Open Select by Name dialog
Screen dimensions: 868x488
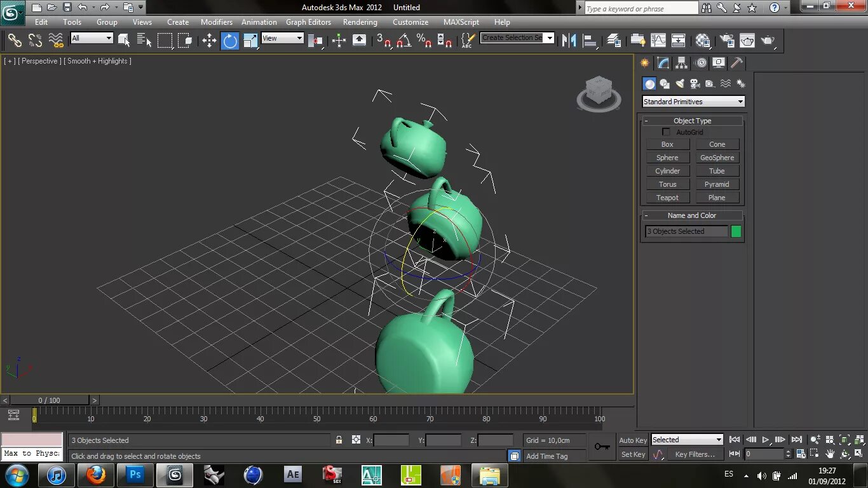[144, 40]
